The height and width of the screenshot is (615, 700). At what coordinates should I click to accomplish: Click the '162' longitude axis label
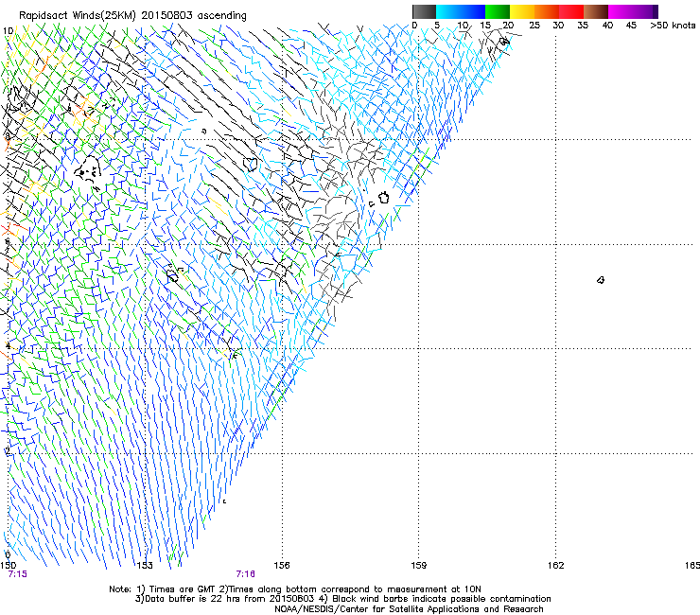(x=556, y=566)
